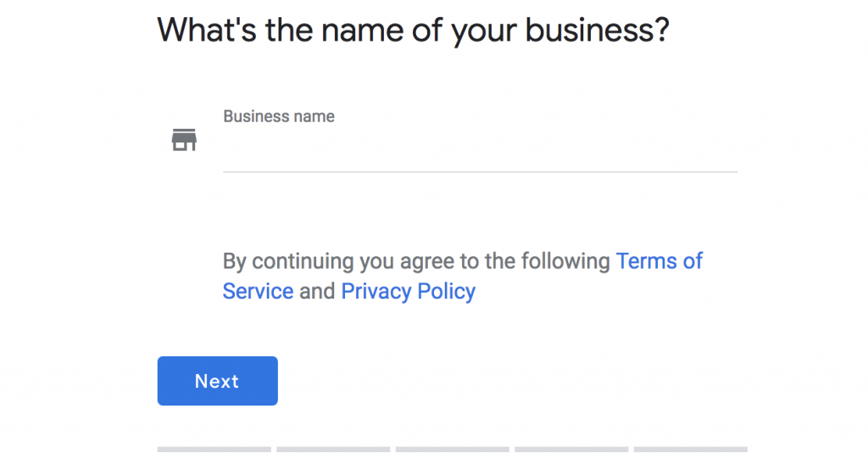Click the blue Next button
The image size is (868, 470).
(x=218, y=381)
